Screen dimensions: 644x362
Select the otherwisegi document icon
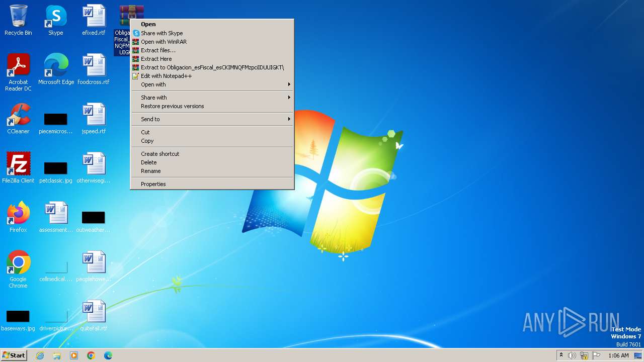94,168
